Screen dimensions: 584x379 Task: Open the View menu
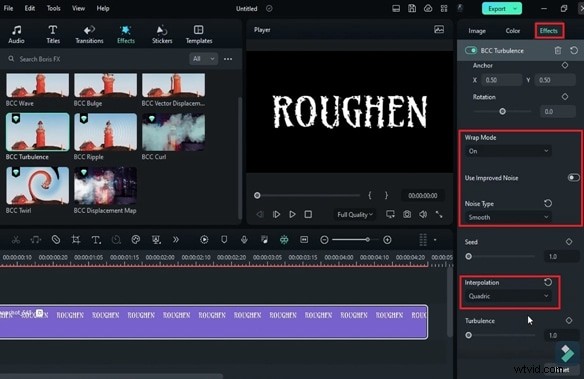click(x=78, y=8)
